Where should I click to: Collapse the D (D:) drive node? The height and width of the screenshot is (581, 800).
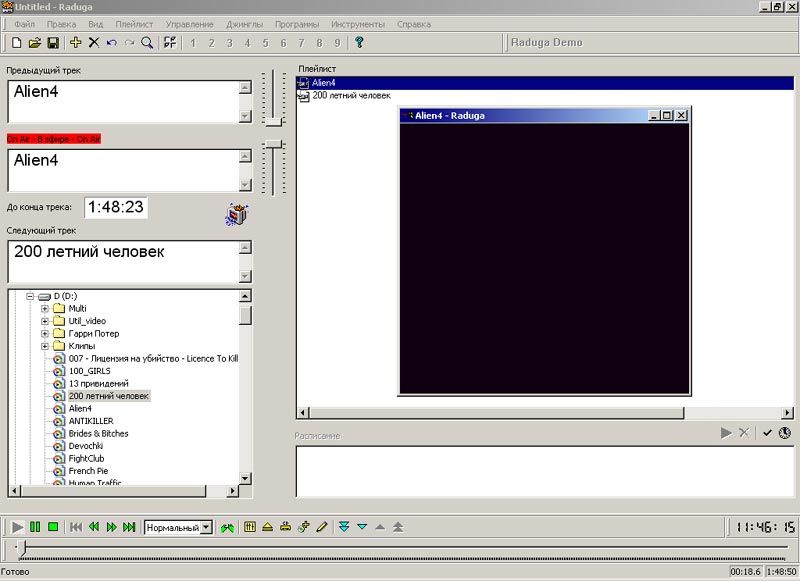click(30, 296)
